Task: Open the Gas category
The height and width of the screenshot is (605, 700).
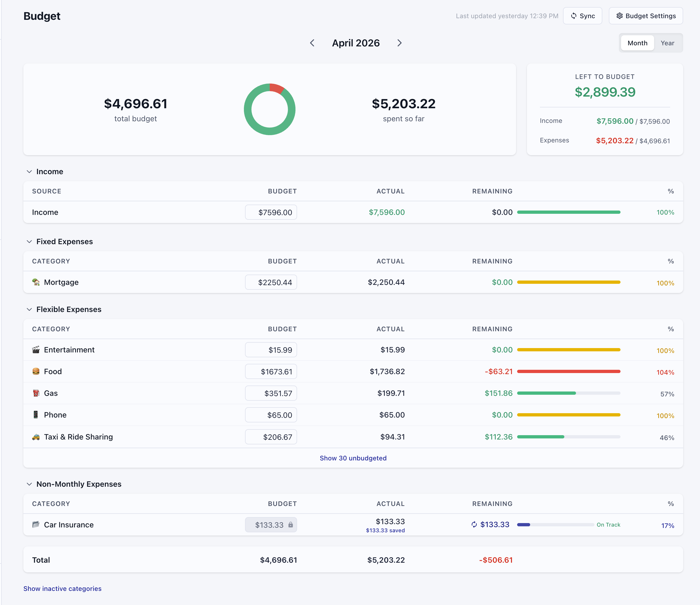Action: [x=51, y=393]
